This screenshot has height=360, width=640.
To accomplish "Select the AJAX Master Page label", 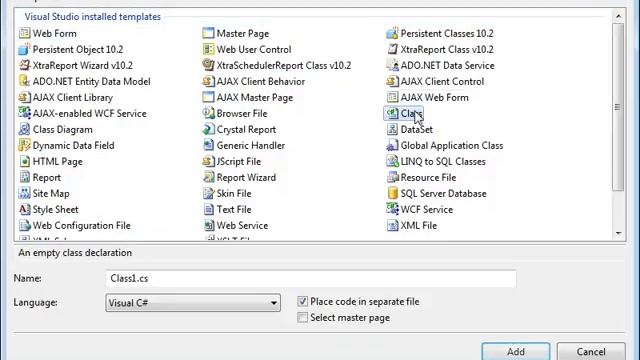I will pyautogui.click(x=255, y=98).
